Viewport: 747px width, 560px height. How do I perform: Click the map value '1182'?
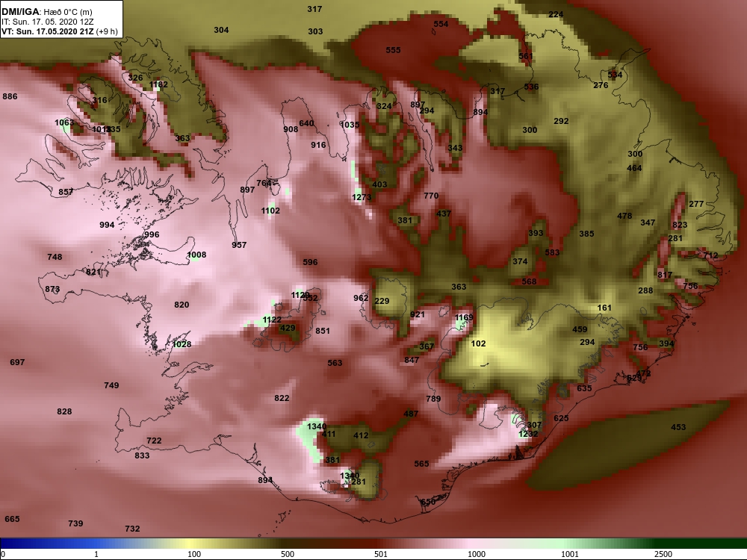(158, 84)
